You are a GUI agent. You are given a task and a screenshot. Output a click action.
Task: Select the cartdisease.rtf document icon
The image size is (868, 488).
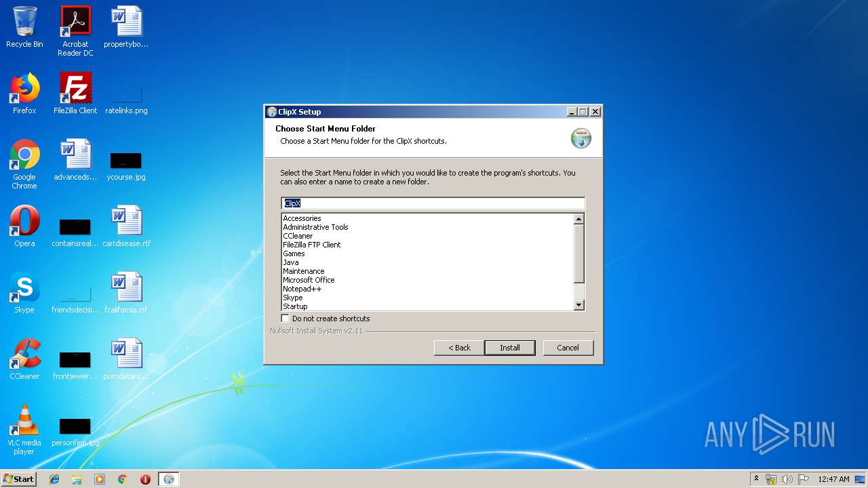click(x=126, y=226)
